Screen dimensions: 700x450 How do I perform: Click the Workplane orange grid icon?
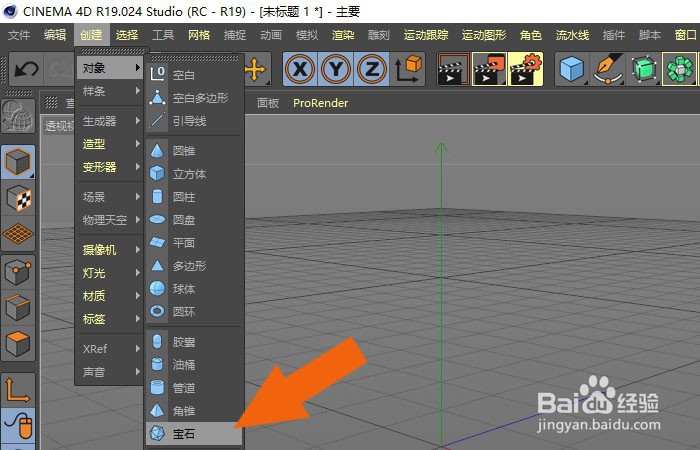pyautogui.click(x=18, y=234)
